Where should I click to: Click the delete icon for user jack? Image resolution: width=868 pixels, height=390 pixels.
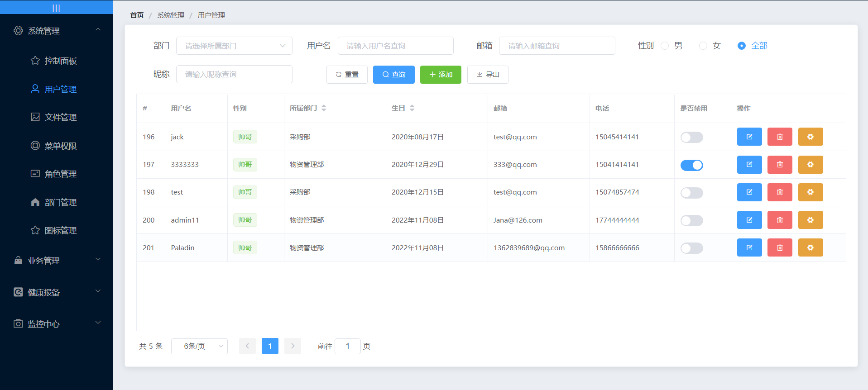tap(780, 137)
